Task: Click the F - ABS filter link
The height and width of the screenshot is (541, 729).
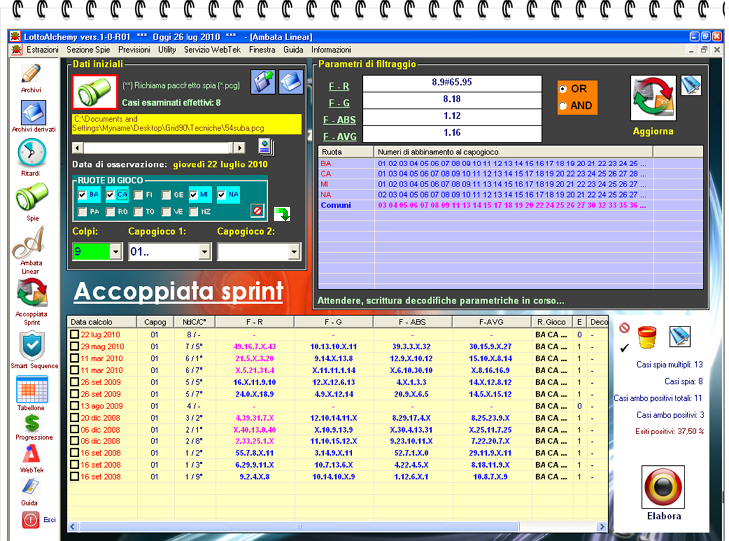Action: click(339, 120)
